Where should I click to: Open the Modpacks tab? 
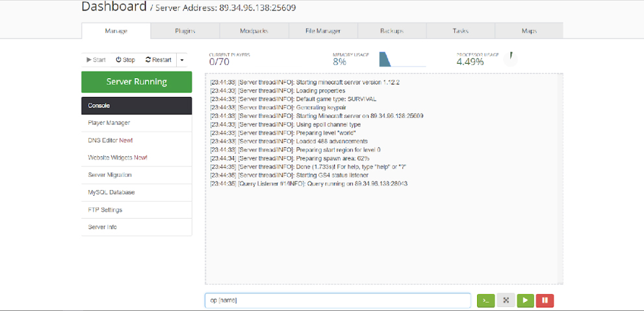click(254, 31)
